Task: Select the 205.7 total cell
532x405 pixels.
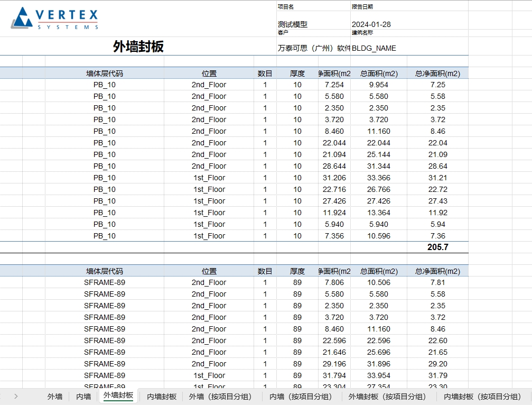Action: click(437, 247)
